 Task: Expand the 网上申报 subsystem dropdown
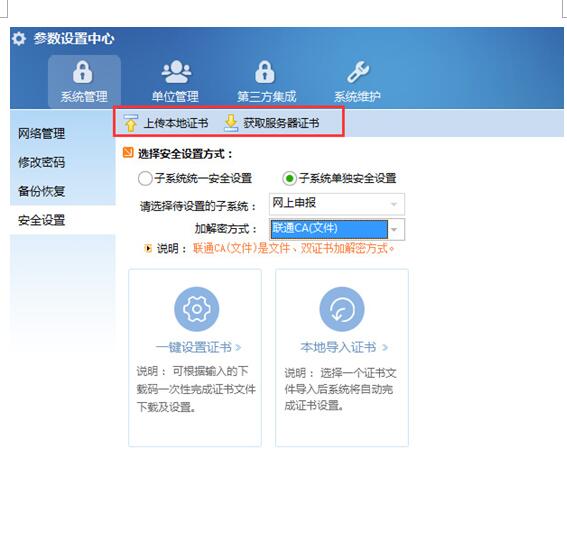coord(337,204)
